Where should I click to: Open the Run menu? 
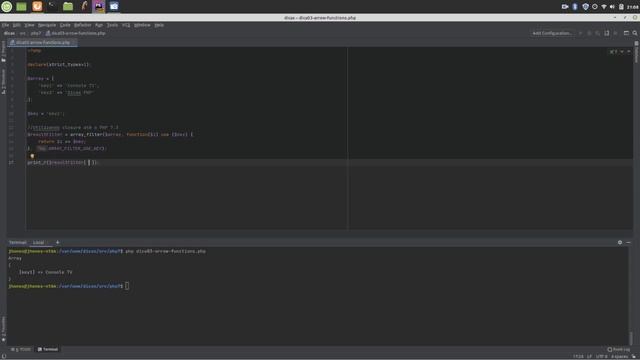click(99, 25)
